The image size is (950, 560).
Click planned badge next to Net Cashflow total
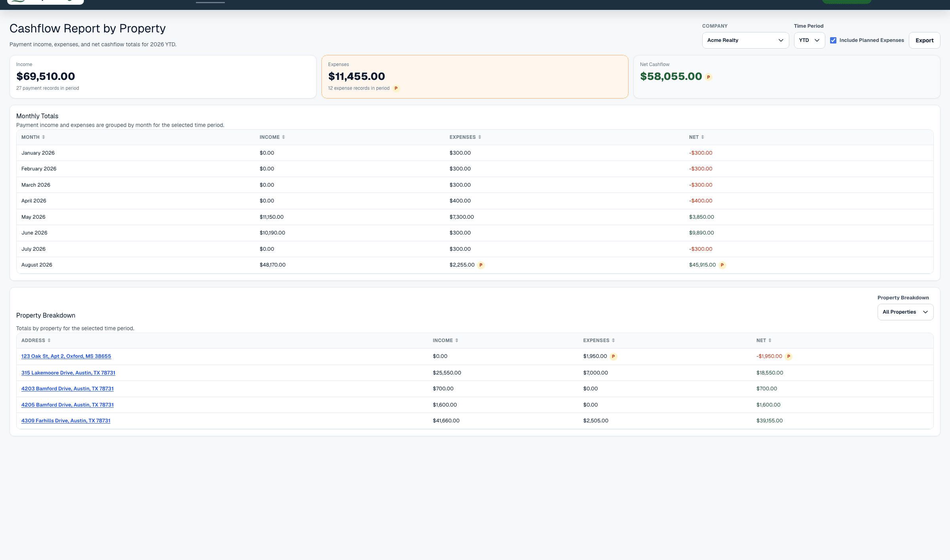(x=709, y=77)
